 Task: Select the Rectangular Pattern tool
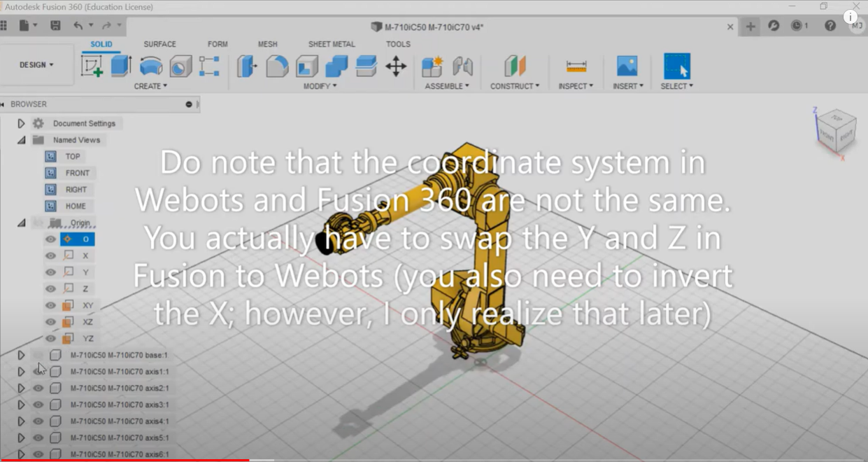[x=209, y=66]
